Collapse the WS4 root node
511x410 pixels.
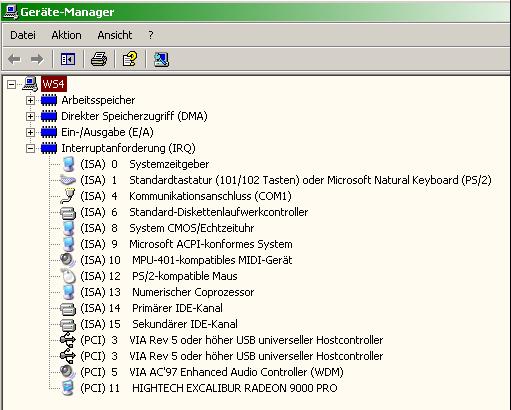11,84
